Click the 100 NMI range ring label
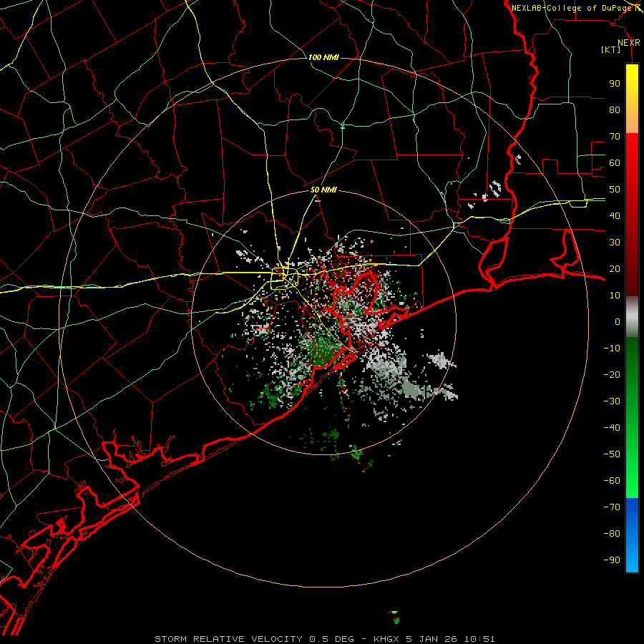 323,57
